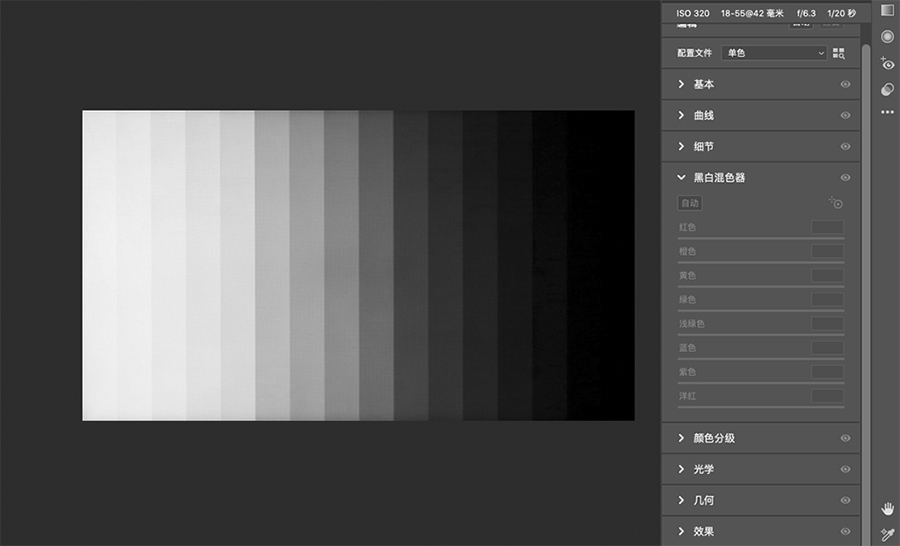900x546 pixels.
Task: Collapse the 黑白混色器 section
Action: click(x=682, y=178)
